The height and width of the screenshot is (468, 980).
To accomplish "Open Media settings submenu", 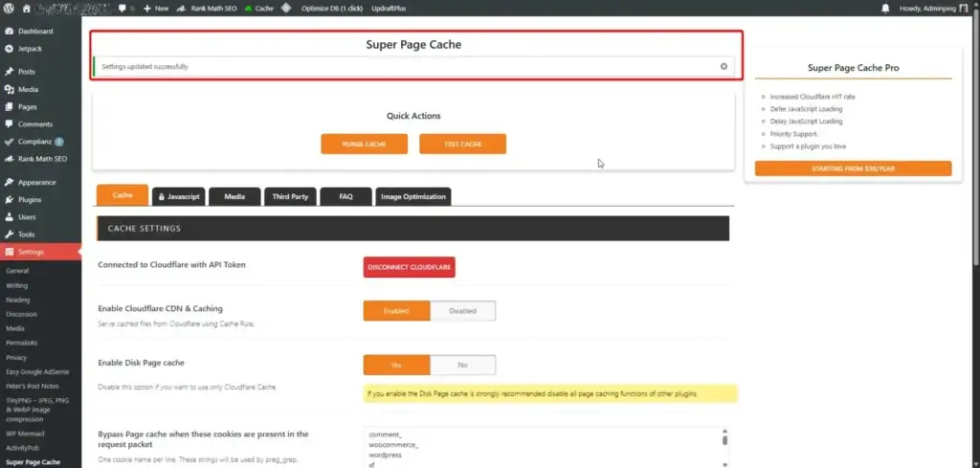I will pyautogui.click(x=15, y=328).
